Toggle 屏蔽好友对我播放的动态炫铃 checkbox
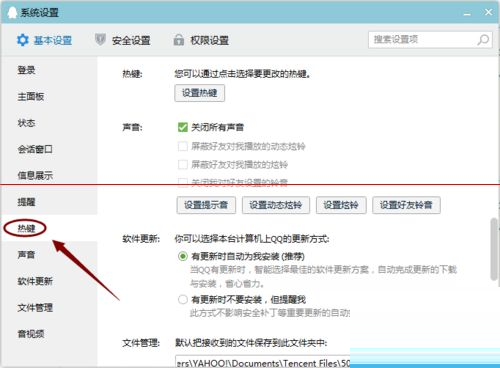The image size is (500, 368). coord(183,146)
